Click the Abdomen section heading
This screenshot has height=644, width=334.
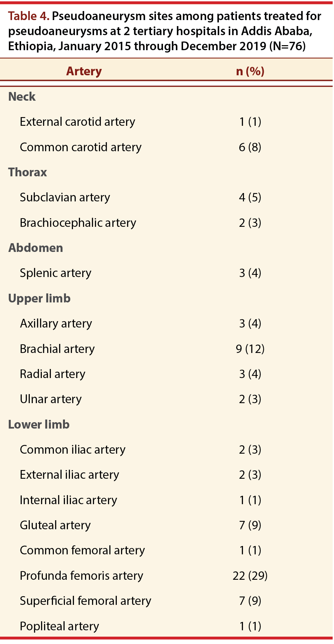[x=35, y=248]
